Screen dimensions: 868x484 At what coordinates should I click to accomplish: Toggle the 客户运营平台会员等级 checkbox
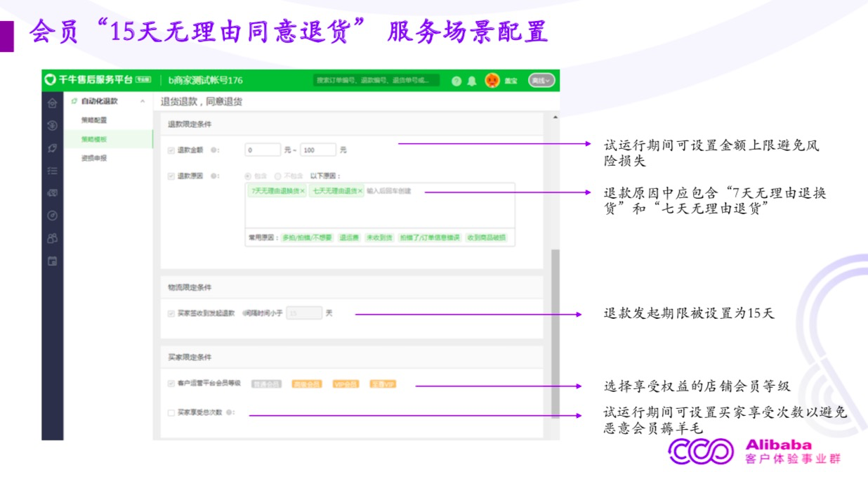coord(171,384)
